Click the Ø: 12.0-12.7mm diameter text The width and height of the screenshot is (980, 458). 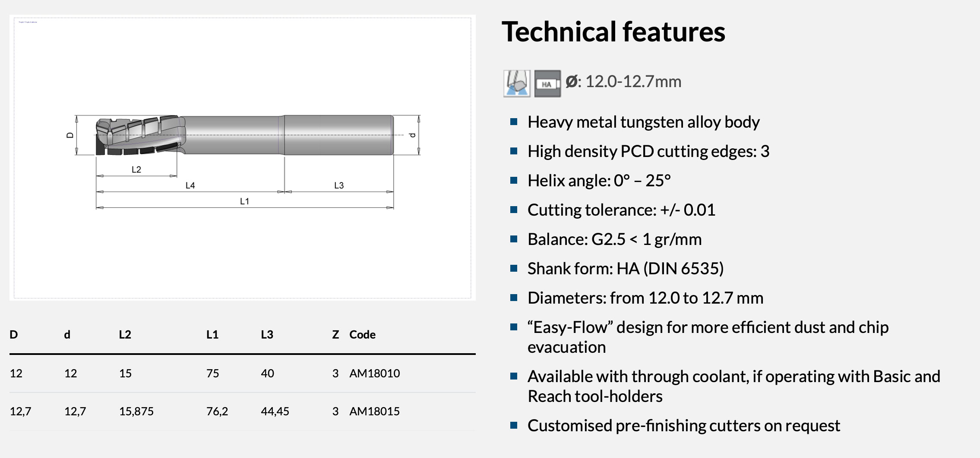tap(623, 82)
